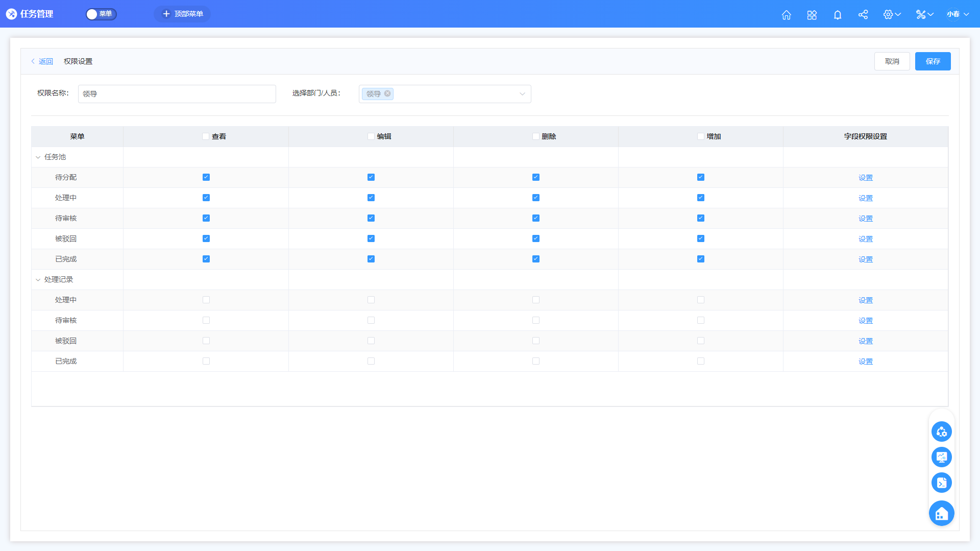
Task: Click the 顶部菜单 button
Action: (x=182, y=14)
